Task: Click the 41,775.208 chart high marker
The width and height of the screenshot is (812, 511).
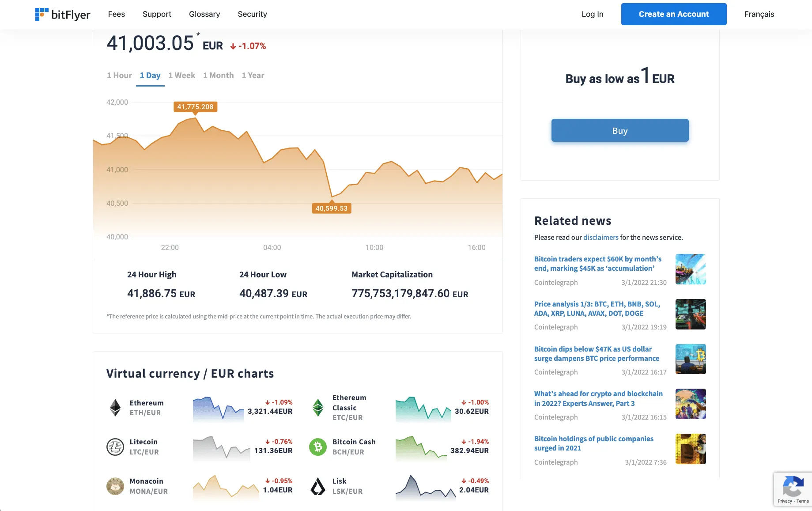Action: pos(195,107)
